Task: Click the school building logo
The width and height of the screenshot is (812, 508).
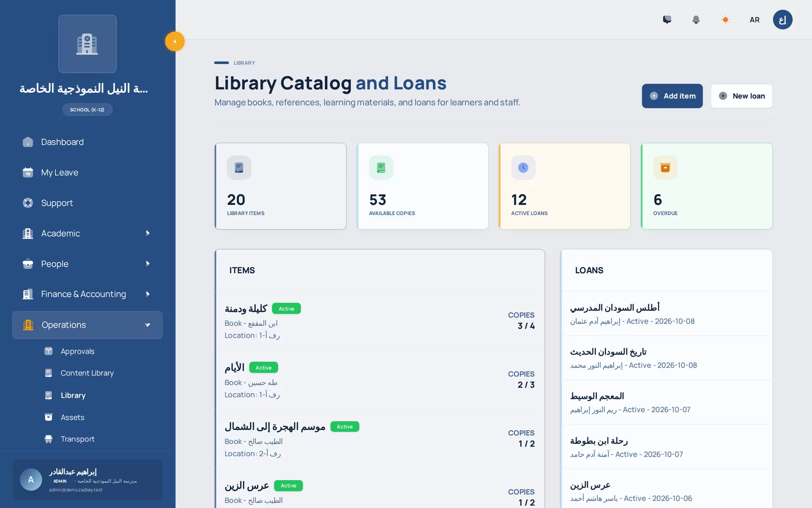Action: pyautogui.click(x=87, y=44)
